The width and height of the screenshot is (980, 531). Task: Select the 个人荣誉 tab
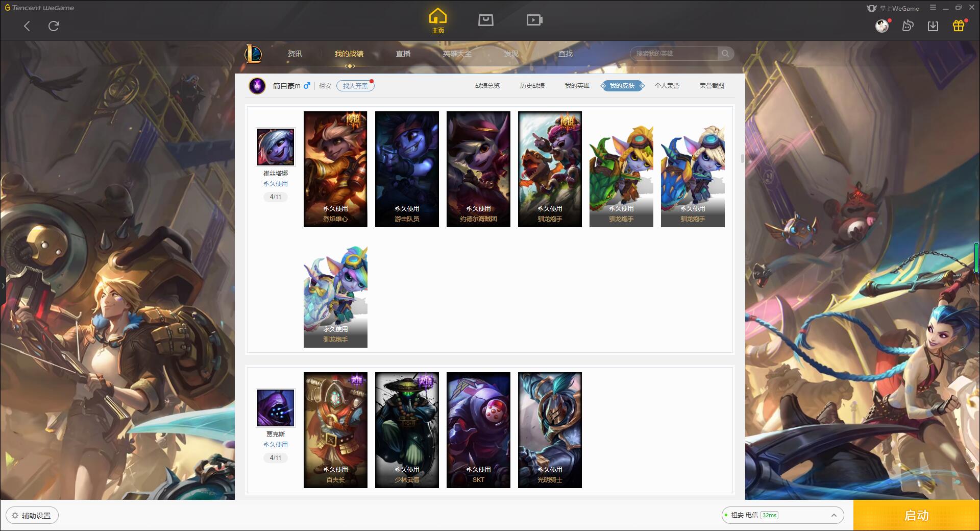click(667, 86)
